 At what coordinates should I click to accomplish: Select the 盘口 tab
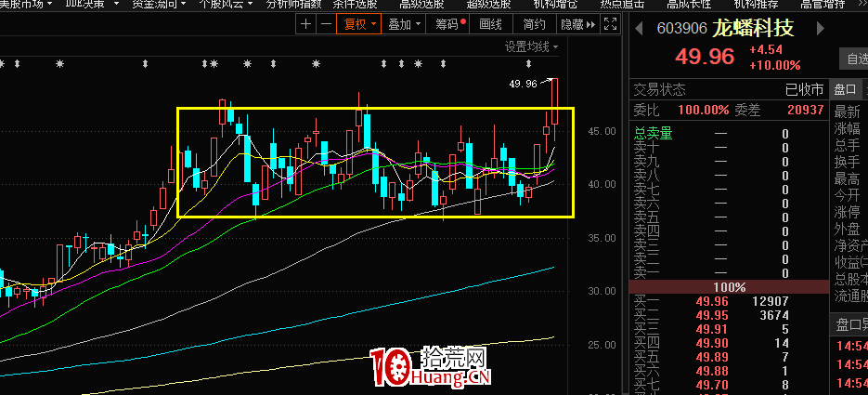[x=845, y=90]
